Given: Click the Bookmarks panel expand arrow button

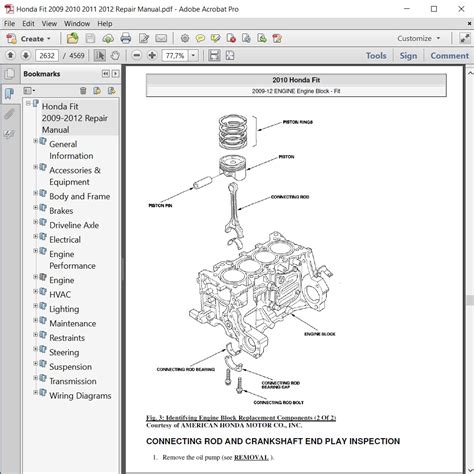Looking at the screenshot, I should click(115, 74).
